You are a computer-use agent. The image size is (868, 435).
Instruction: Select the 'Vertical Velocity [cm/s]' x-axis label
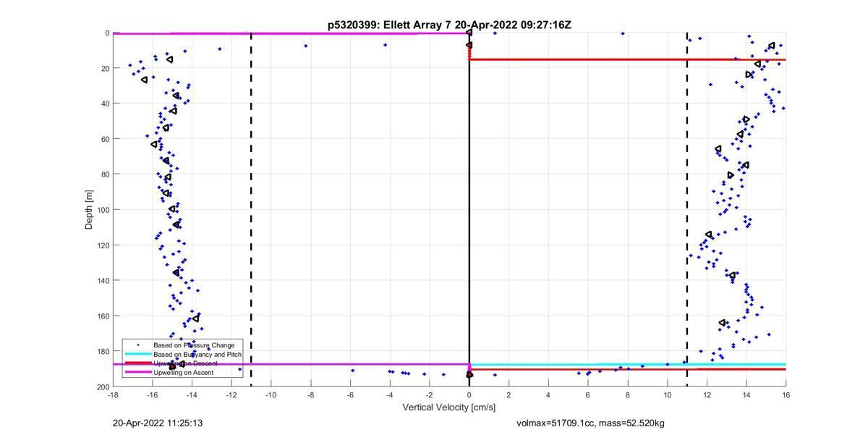click(449, 407)
